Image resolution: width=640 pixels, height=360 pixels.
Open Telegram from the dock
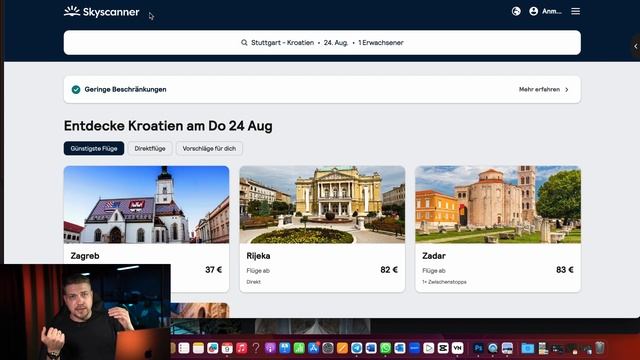pos(357,348)
